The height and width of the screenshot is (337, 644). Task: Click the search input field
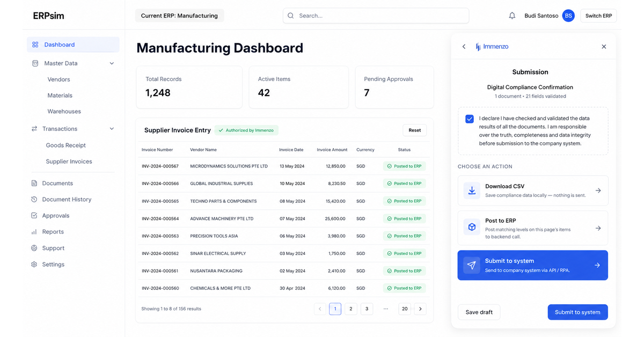tap(376, 16)
